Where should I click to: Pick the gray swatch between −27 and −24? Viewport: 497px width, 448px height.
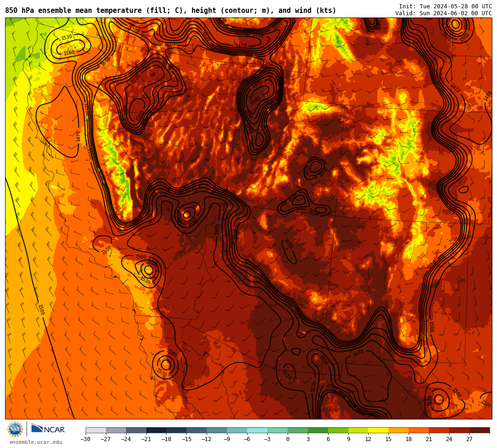(116, 430)
